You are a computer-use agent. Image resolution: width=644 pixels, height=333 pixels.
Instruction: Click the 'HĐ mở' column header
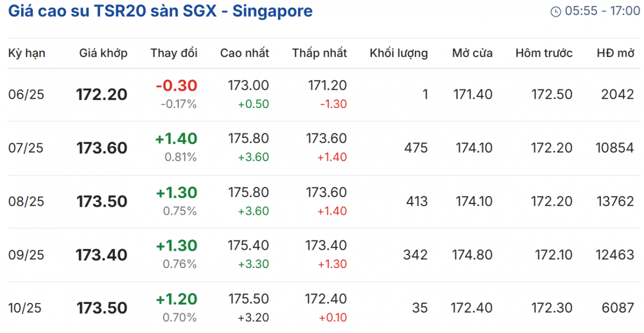pyautogui.click(x=616, y=53)
